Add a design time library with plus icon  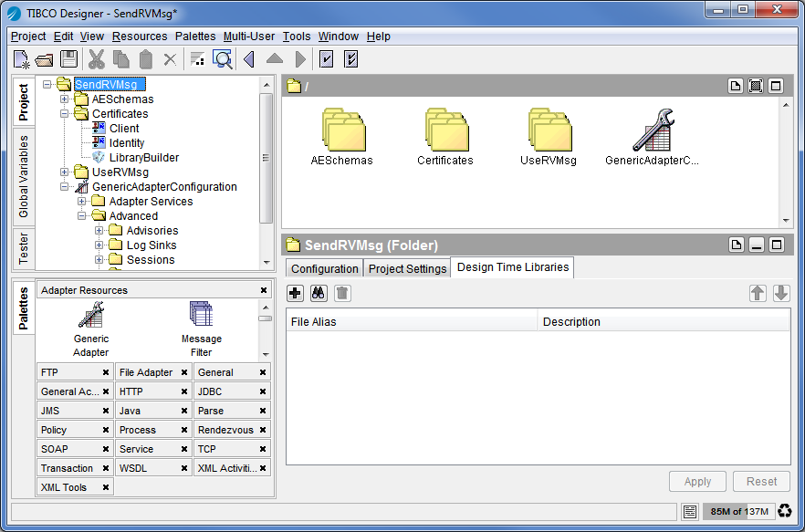[x=295, y=293]
